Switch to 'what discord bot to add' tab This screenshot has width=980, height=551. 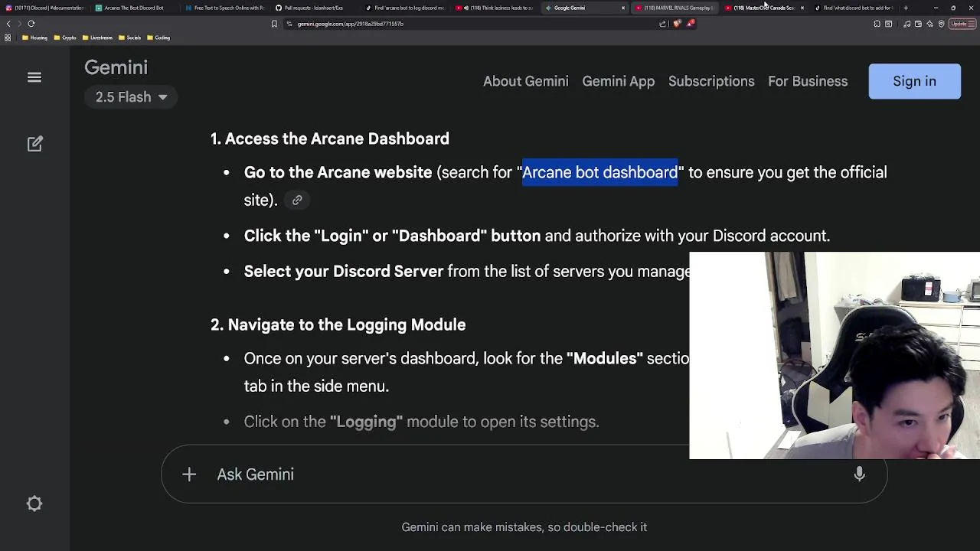tap(854, 8)
